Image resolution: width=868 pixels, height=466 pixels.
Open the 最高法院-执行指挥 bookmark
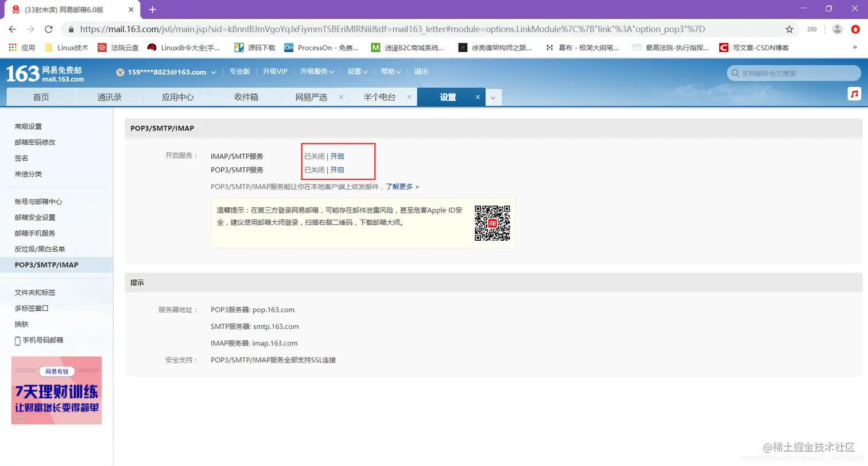point(670,48)
